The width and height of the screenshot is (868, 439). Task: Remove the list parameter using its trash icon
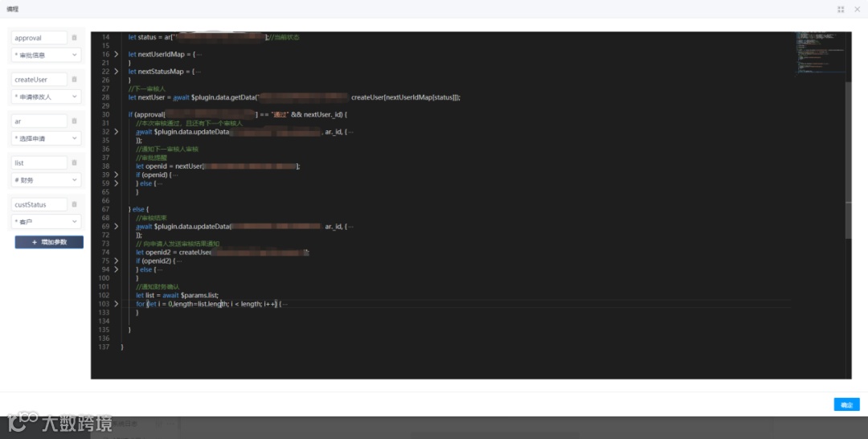[74, 162]
